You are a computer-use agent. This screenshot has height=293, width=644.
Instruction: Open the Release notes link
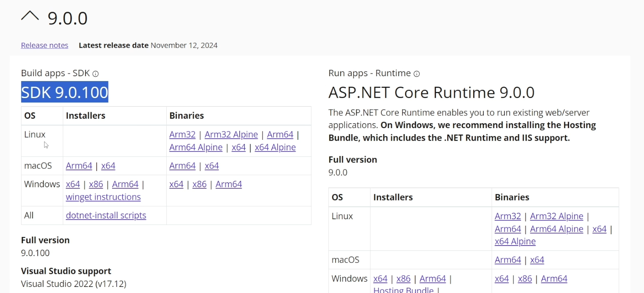(45, 45)
